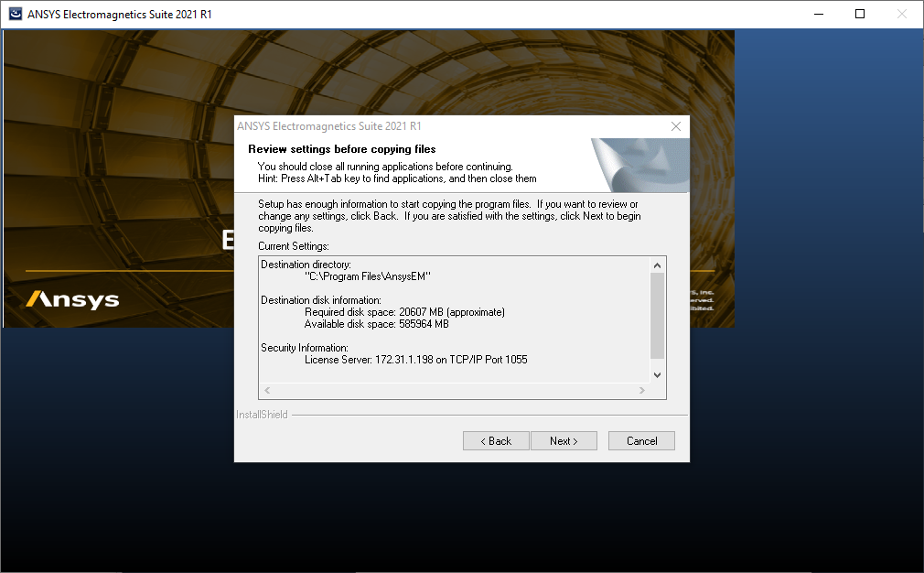Viewport: 924px width, 573px height.
Task: Maximize the ANSYS Electromagnetics Suite window
Action: click(x=860, y=14)
